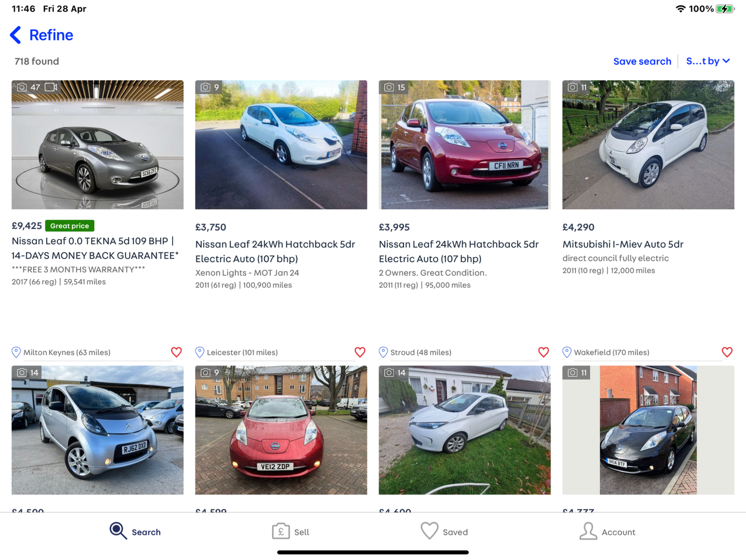
Task: Tap 'Xenon Lights - MOT Jan 24' description
Action: point(247,273)
